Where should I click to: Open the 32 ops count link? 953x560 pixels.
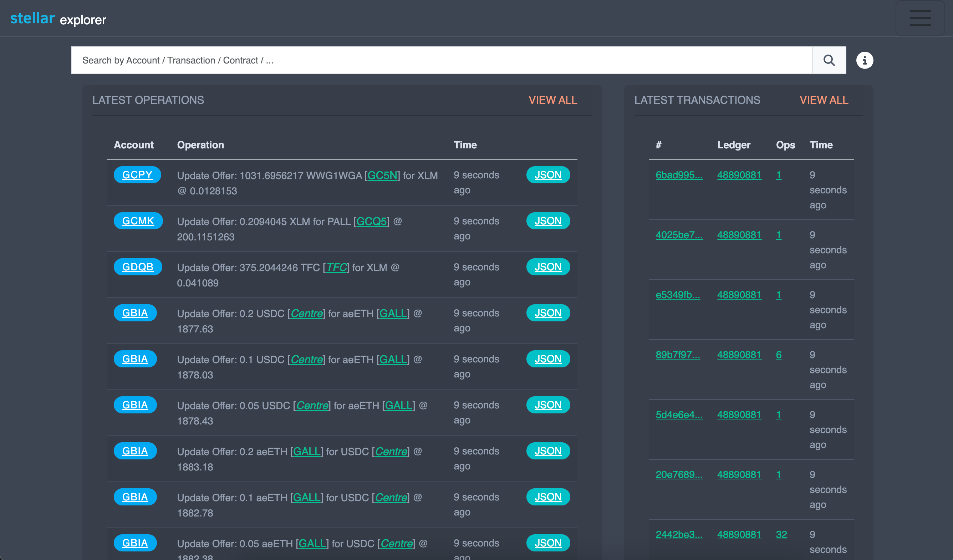click(x=781, y=534)
